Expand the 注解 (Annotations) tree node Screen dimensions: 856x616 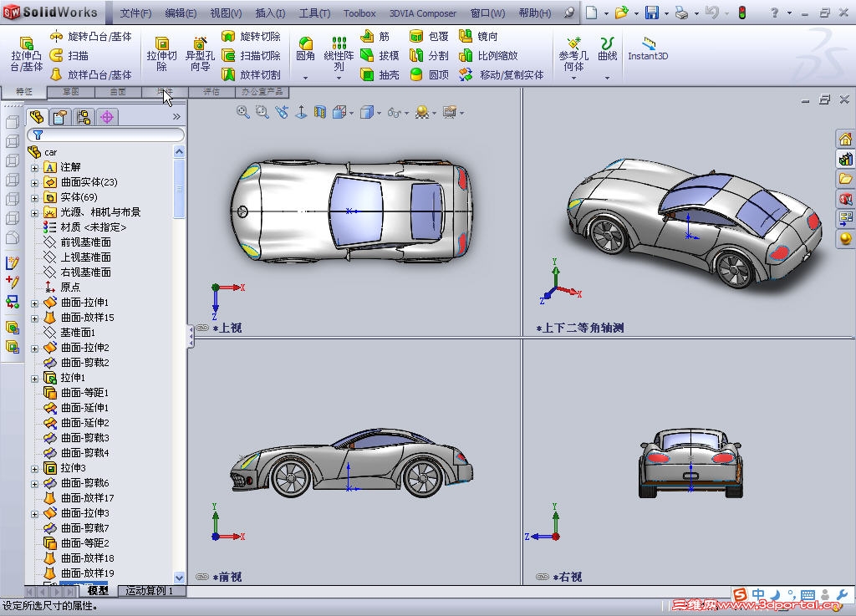tap(34, 168)
